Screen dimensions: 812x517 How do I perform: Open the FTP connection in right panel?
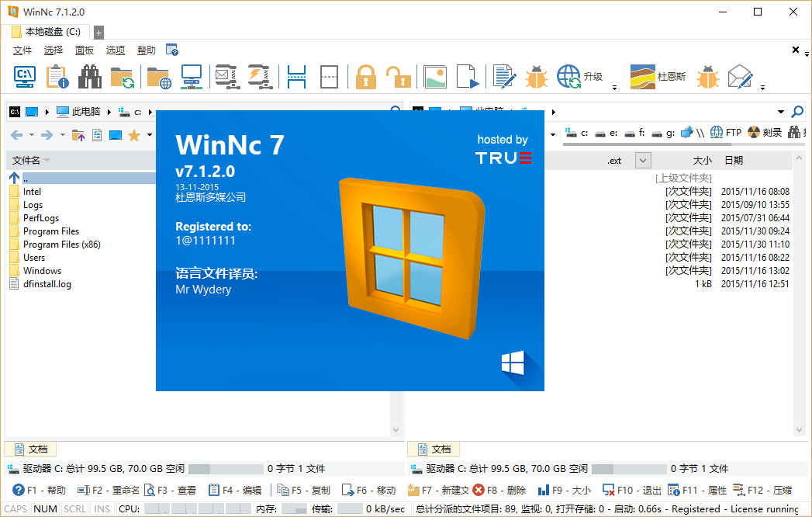(726, 133)
